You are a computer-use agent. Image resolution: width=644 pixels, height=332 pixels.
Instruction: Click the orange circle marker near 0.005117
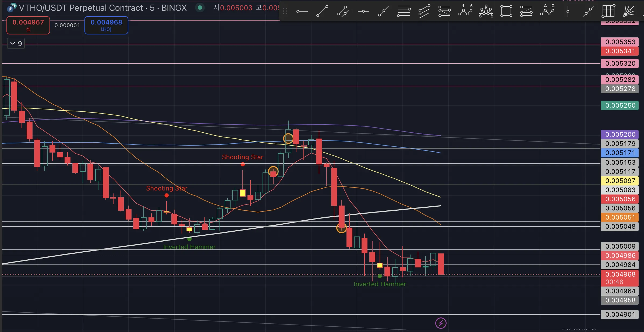tap(273, 171)
